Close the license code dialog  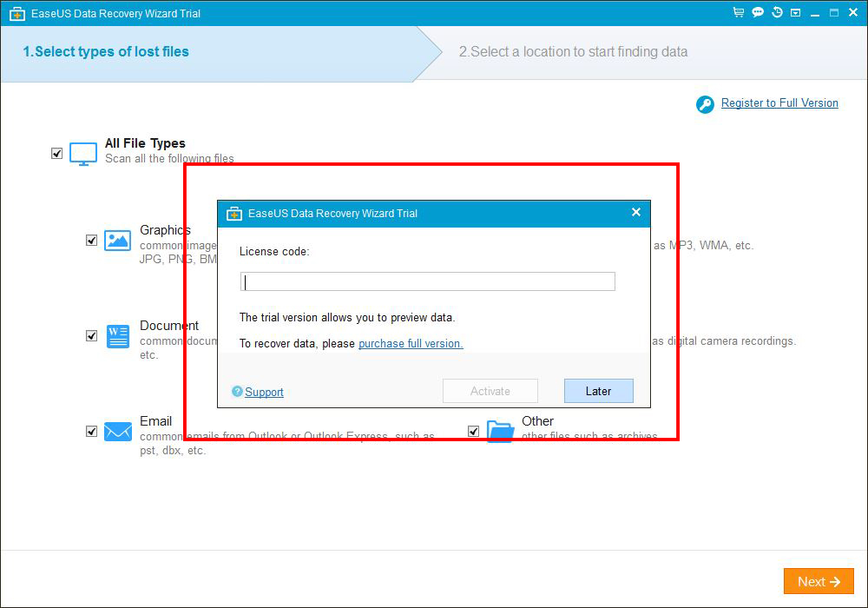636,212
